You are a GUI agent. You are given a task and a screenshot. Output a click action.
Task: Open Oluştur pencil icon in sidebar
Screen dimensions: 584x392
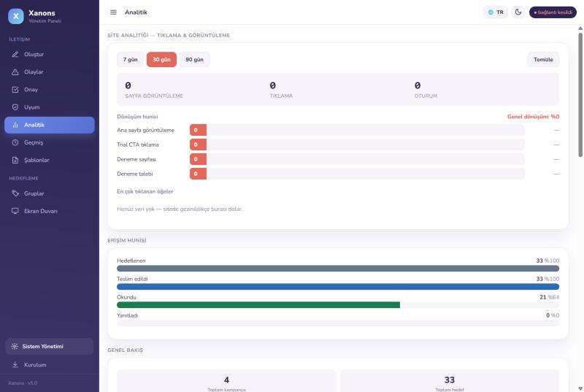[15, 54]
